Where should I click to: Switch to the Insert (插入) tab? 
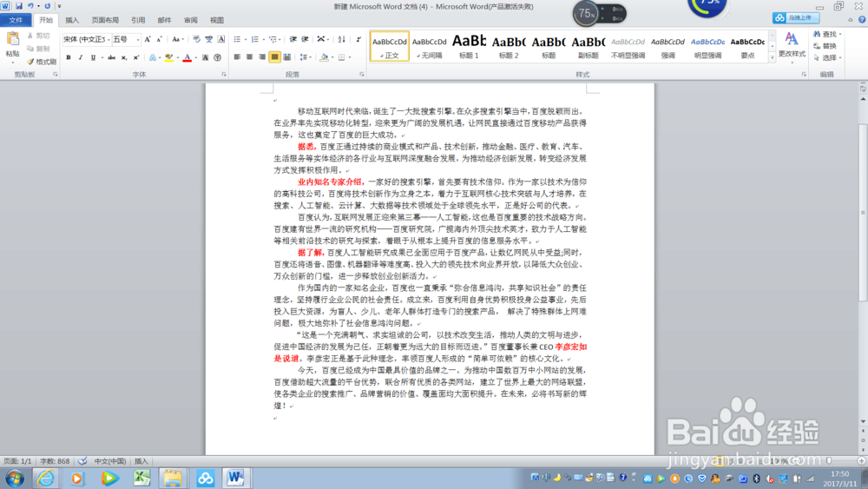pyautogui.click(x=72, y=21)
